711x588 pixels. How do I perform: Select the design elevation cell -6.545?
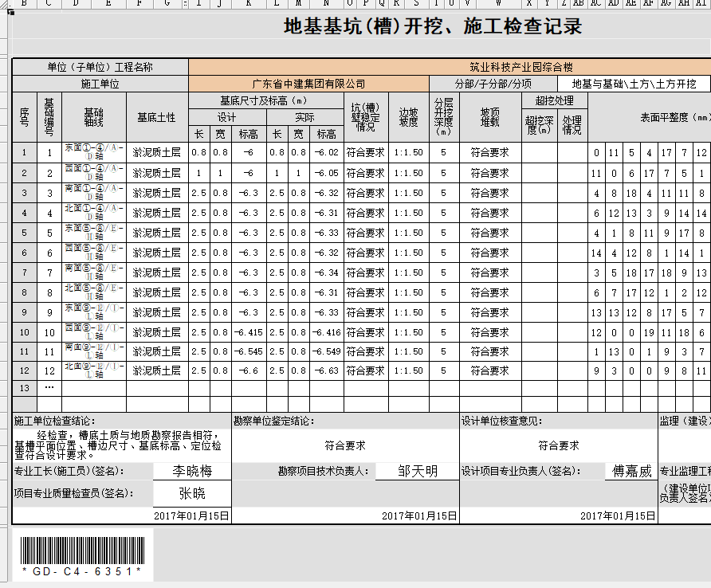point(249,351)
